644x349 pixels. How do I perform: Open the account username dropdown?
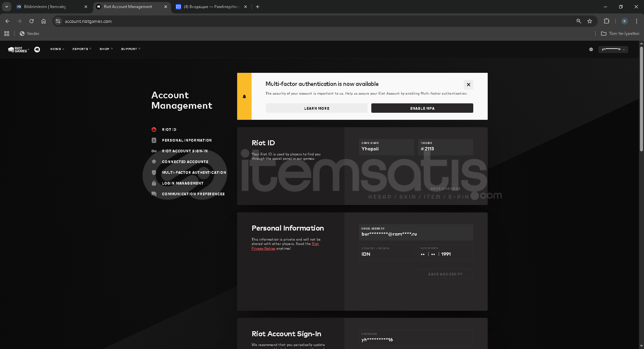coord(613,49)
